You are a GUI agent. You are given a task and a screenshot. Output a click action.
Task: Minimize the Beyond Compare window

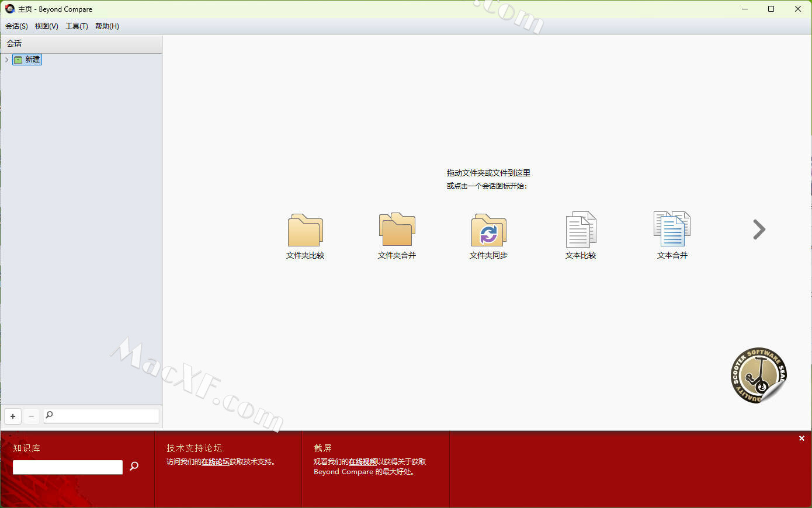coord(745,9)
